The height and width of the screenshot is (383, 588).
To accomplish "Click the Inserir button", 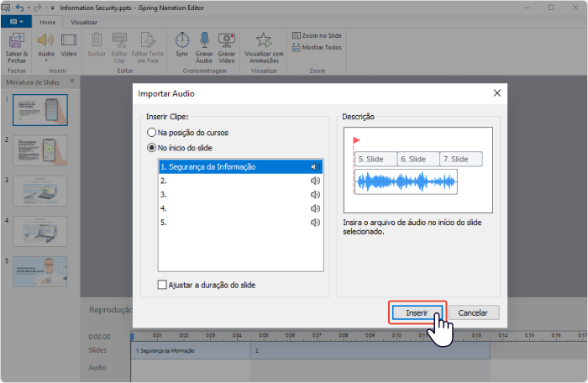I will 417,312.
